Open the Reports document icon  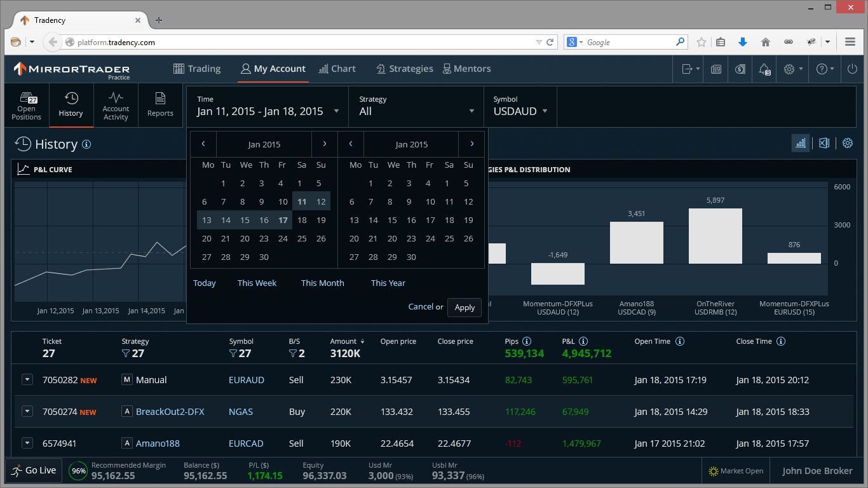pos(160,98)
